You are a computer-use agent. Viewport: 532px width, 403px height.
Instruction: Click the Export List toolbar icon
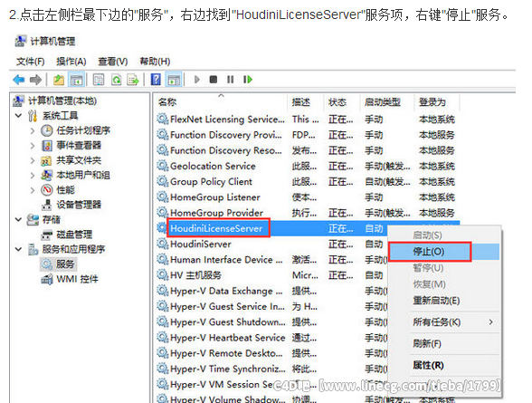[133, 80]
